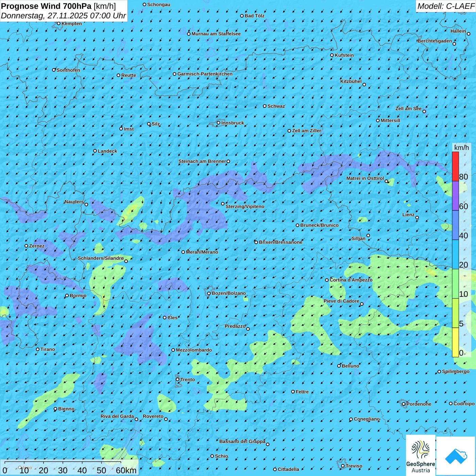This screenshot has height=476, width=476.
Task: Click the 'Bad Tölz' label
Action: (x=254, y=16)
